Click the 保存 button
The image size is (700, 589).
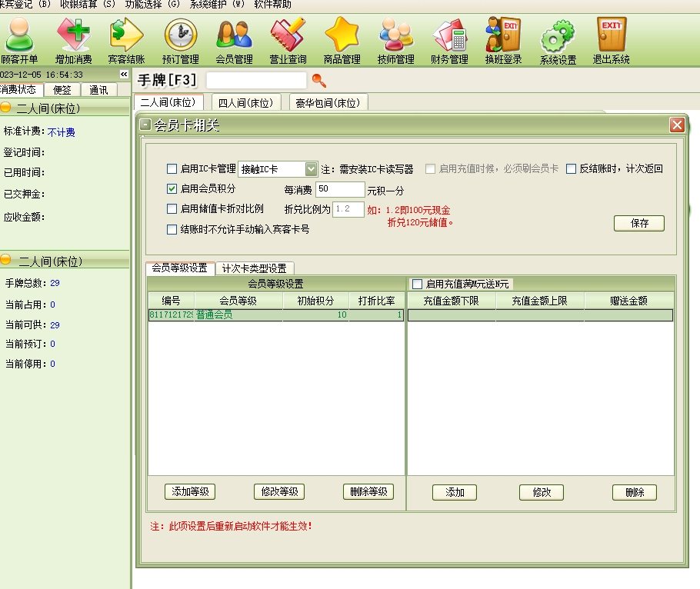coord(638,223)
